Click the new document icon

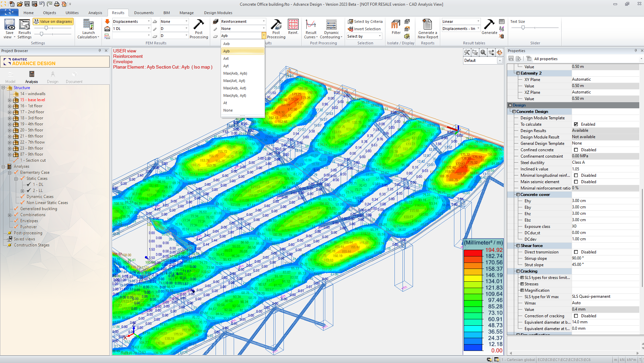pos(12,4)
